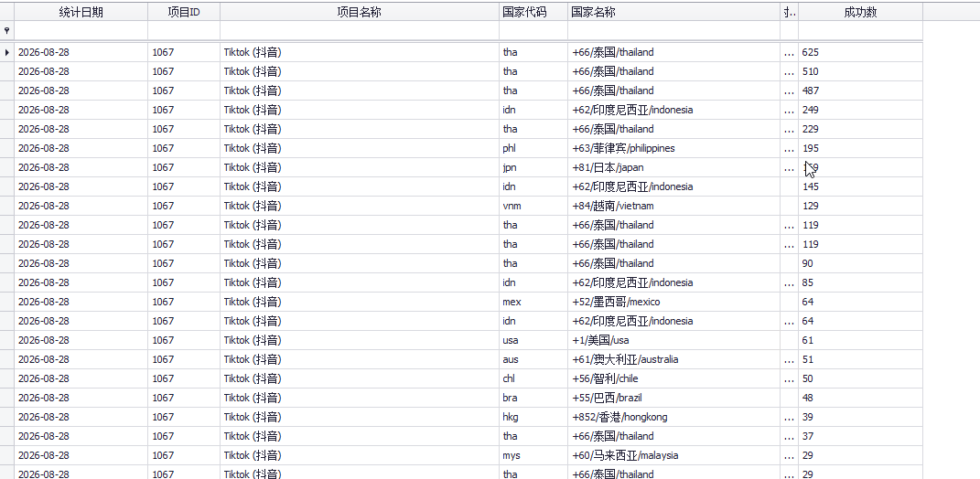Select the +81/日本/japan cell

point(673,167)
